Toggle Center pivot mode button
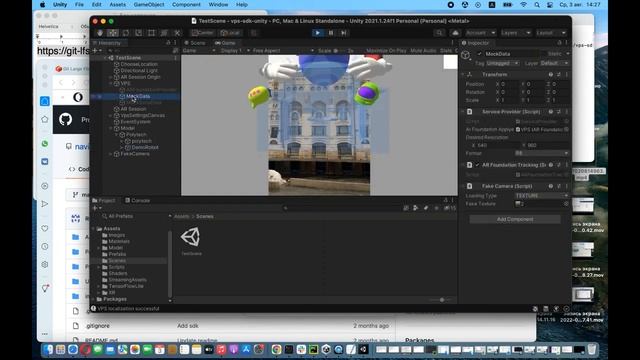Viewport: 640px width, 360px height. 202,33
